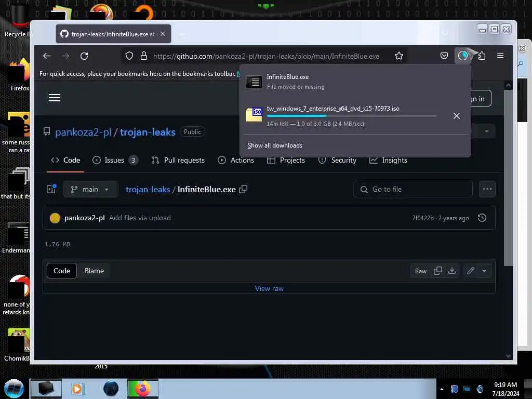The height and width of the screenshot is (399, 532).
Task: Open the Pull requests tab
Action: [x=178, y=160]
